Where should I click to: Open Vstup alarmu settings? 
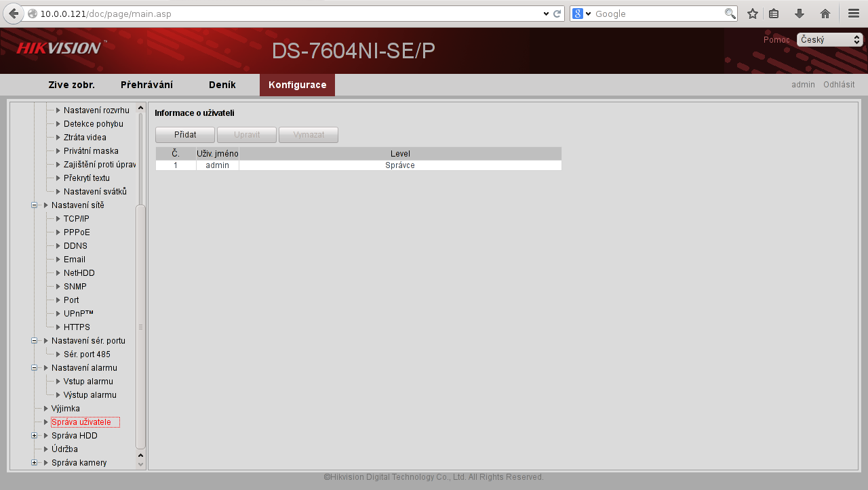(x=88, y=382)
